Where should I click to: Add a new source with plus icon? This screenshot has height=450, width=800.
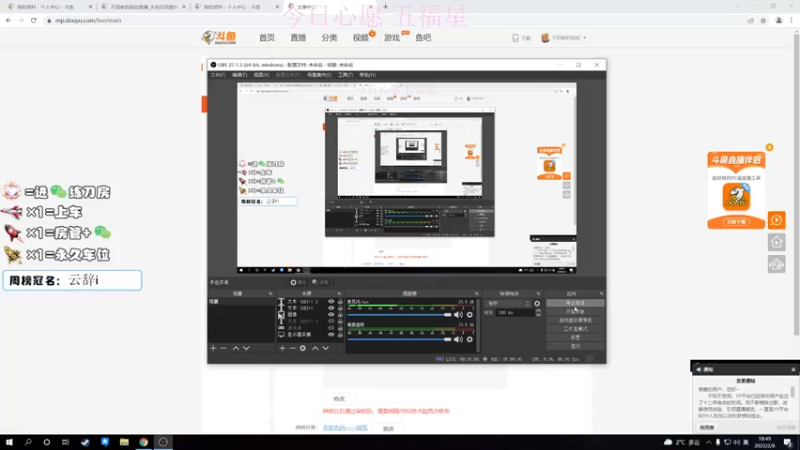(282, 348)
